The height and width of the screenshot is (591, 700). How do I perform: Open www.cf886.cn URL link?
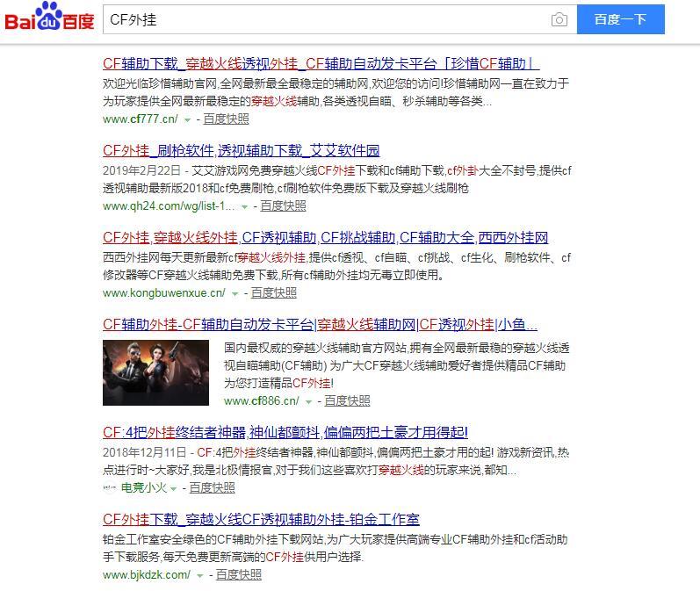click(262, 400)
